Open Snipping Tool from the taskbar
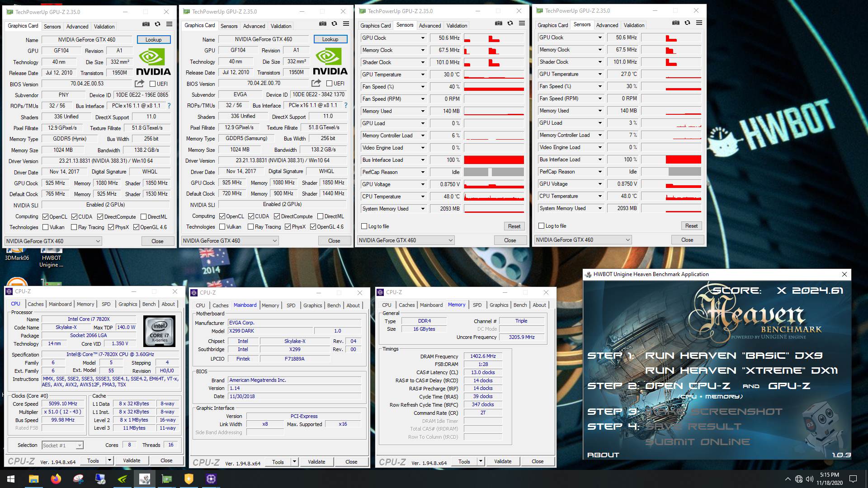The height and width of the screenshot is (488, 868). [78, 479]
